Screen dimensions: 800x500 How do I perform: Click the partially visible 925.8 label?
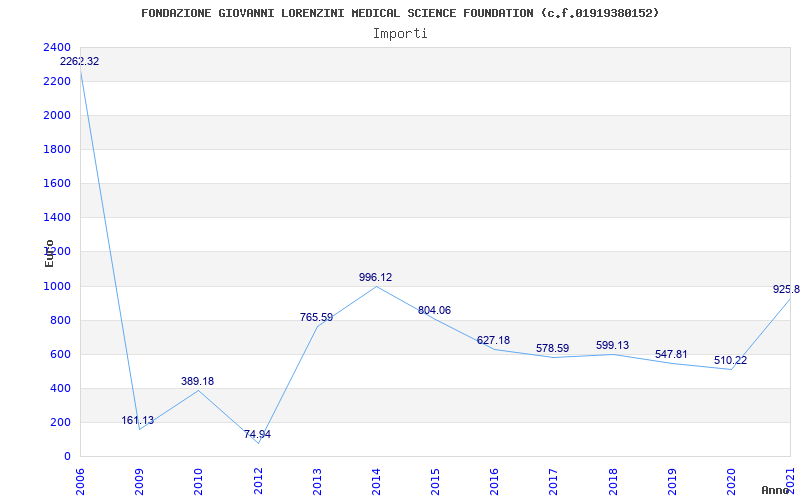tap(786, 289)
